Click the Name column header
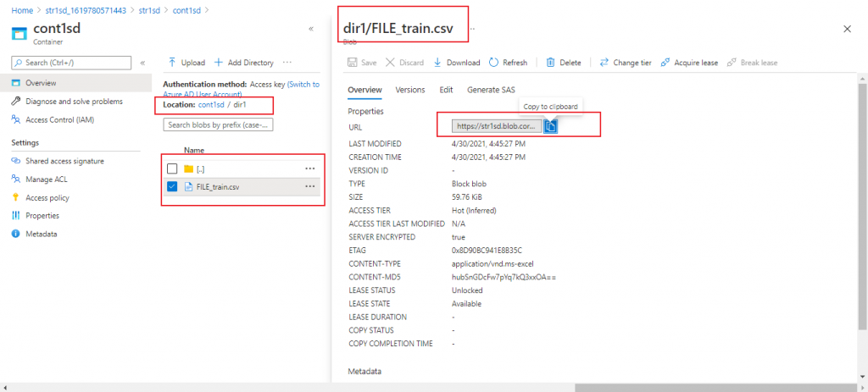This screenshot has height=392, width=868. pos(194,151)
